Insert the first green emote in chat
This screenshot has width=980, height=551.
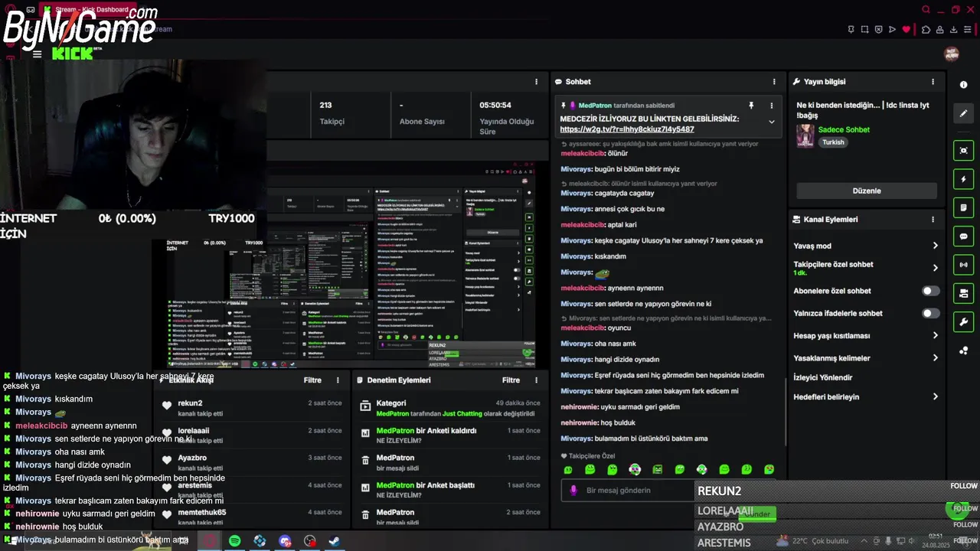coord(567,469)
